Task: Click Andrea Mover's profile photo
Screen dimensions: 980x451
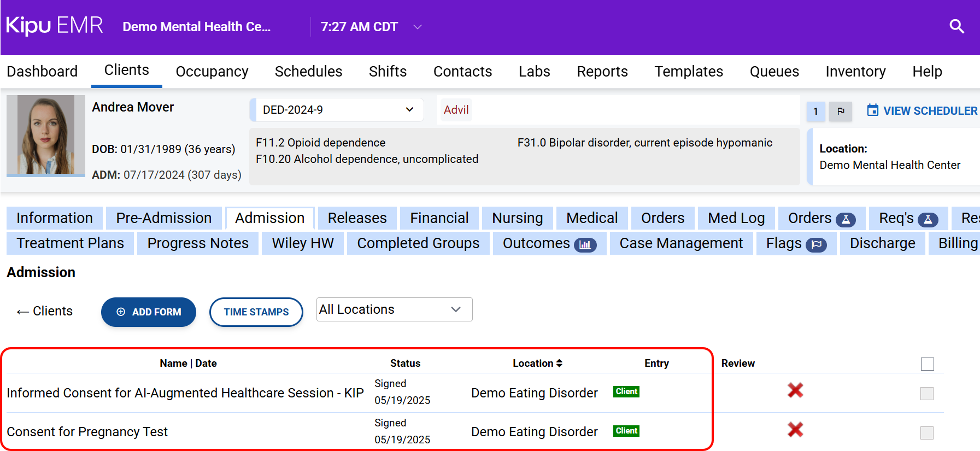Action: (x=46, y=135)
